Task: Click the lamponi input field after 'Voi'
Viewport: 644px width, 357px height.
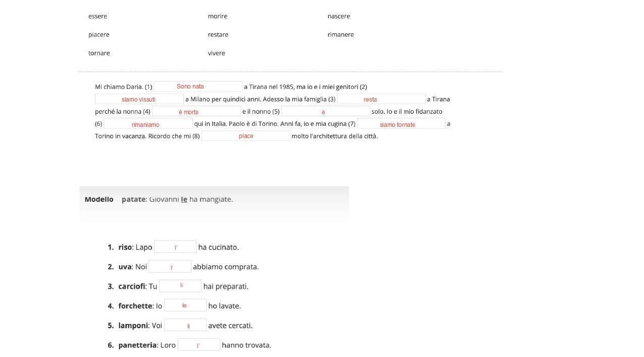Action: [185, 326]
